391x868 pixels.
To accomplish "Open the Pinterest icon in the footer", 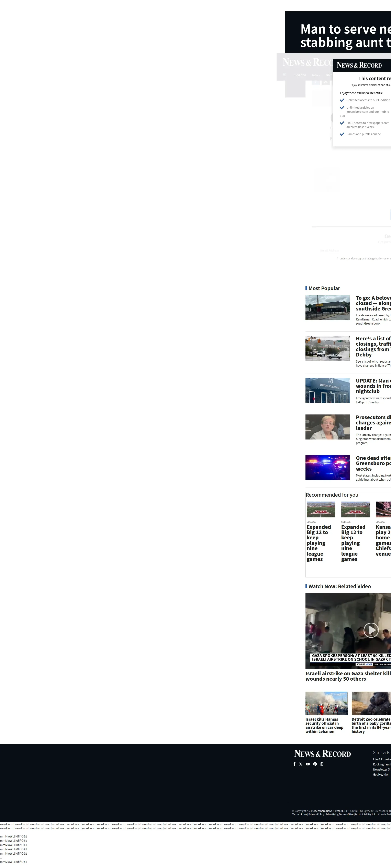I will coord(315,764).
